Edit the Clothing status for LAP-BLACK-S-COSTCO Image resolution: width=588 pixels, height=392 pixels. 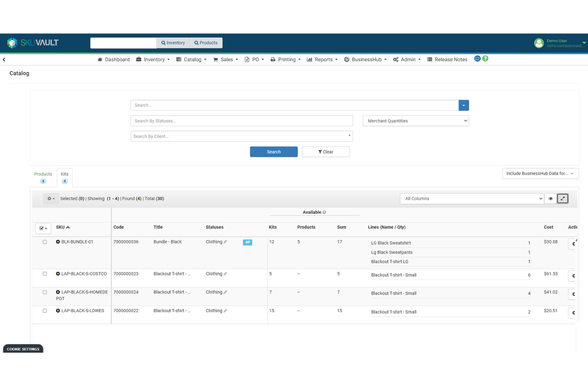click(226, 274)
